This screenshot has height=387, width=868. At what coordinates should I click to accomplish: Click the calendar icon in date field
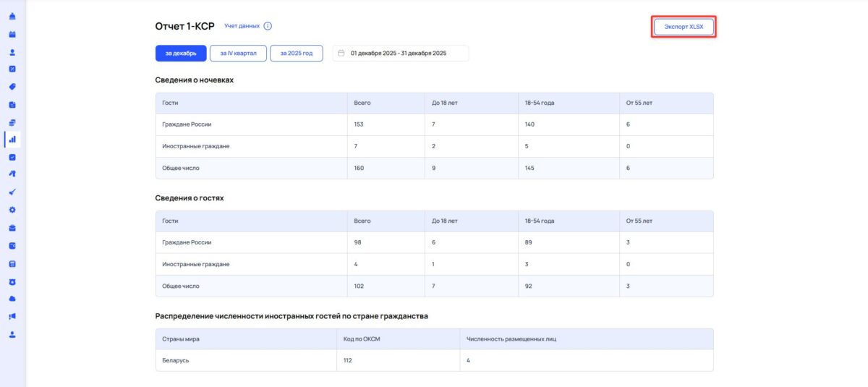[341, 53]
